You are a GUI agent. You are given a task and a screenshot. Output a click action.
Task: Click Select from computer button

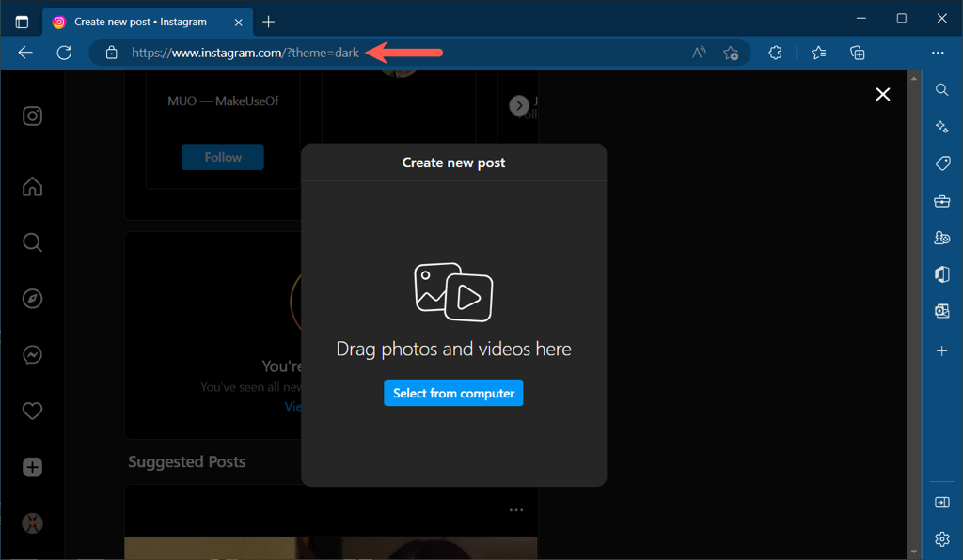pyautogui.click(x=453, y=393)
